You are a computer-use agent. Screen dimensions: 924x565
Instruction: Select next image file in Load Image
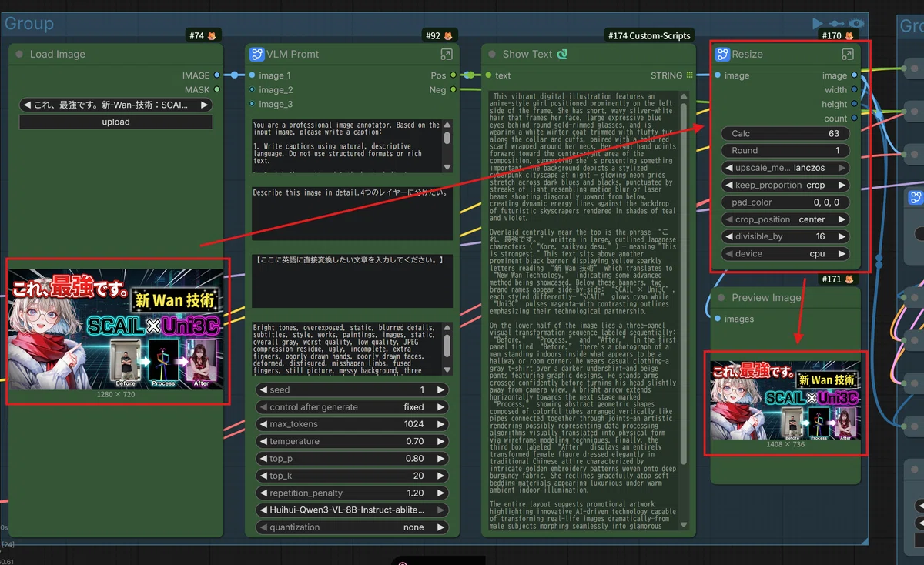tap(204, 105)
